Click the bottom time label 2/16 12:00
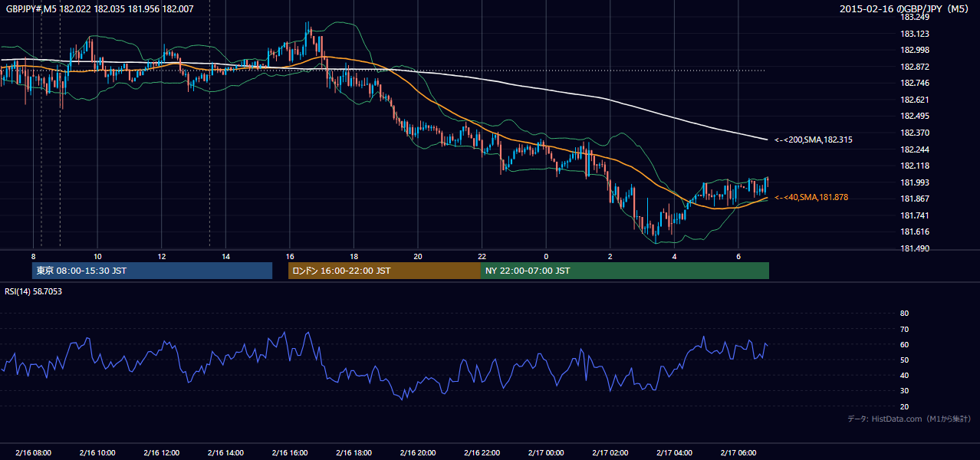Viewport: 980px width, 460px height. pos(162,452)
